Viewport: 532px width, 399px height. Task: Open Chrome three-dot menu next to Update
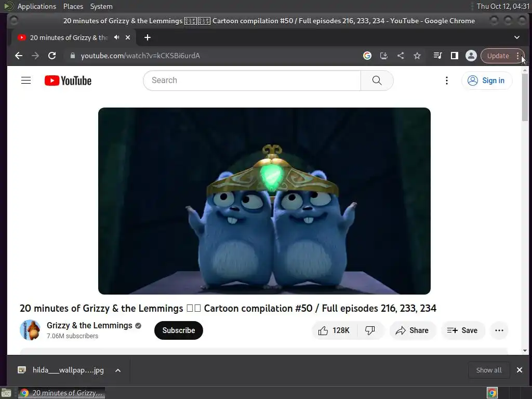point(518,56)
